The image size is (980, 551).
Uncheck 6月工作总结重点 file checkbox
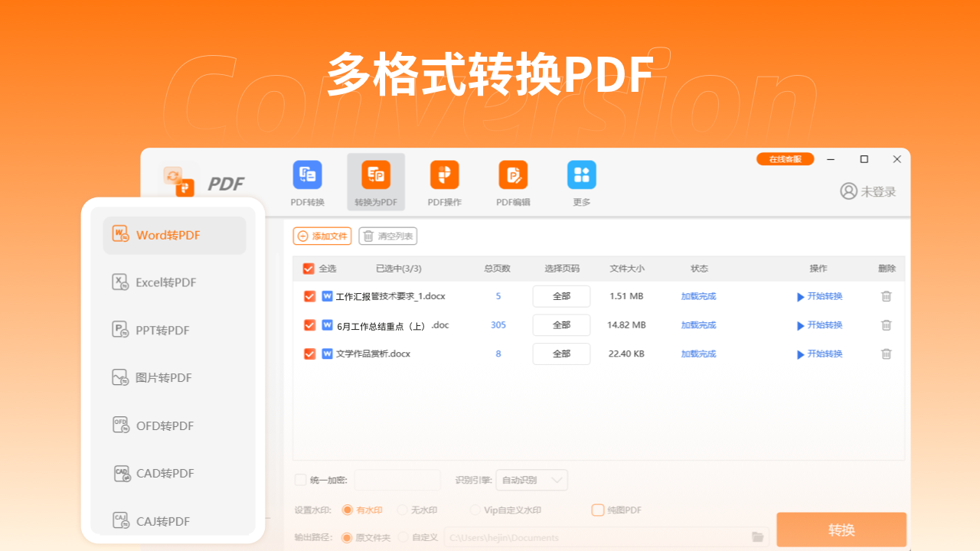(x=309, y=325)
